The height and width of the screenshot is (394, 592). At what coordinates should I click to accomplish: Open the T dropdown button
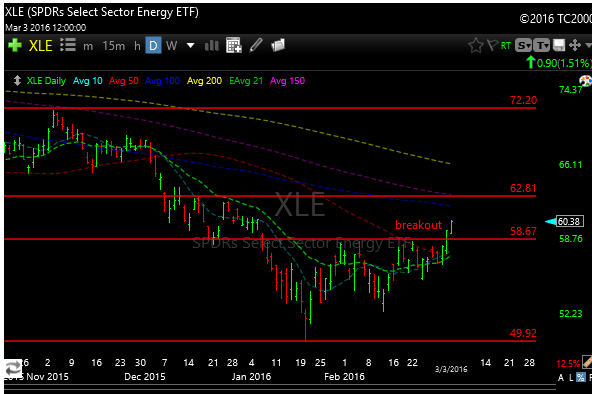(542, 46)
